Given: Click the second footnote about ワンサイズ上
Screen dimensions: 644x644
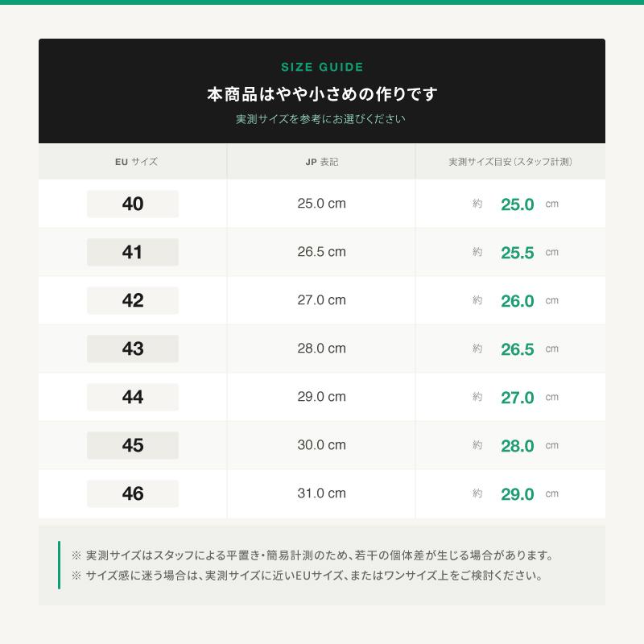Looking at the screenshot, I should point(308,576).
